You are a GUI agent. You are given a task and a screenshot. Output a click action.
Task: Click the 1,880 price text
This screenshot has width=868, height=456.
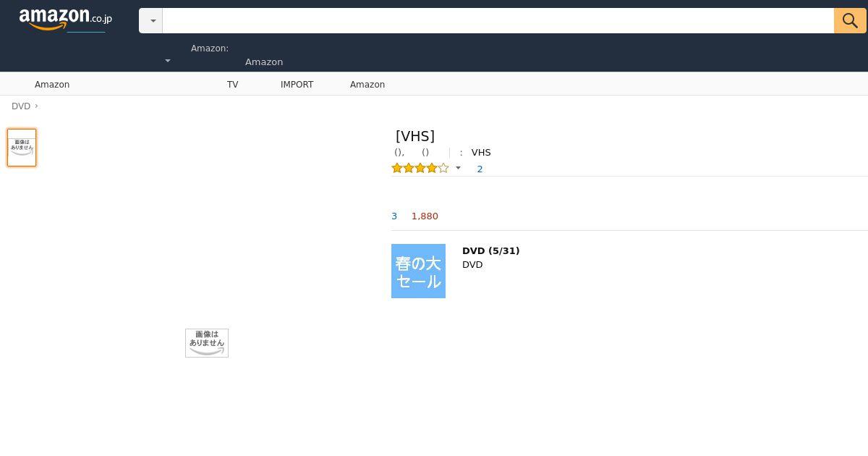(425, 216)
